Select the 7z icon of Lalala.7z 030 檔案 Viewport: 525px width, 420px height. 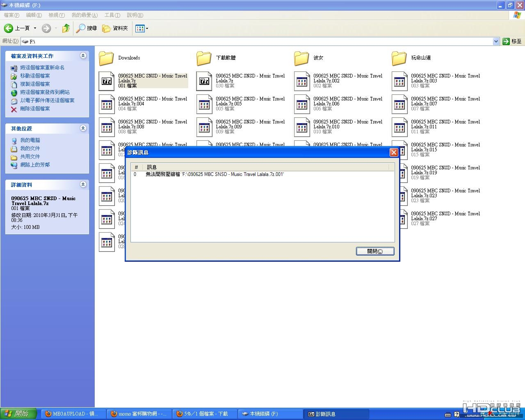coord(204,81)
